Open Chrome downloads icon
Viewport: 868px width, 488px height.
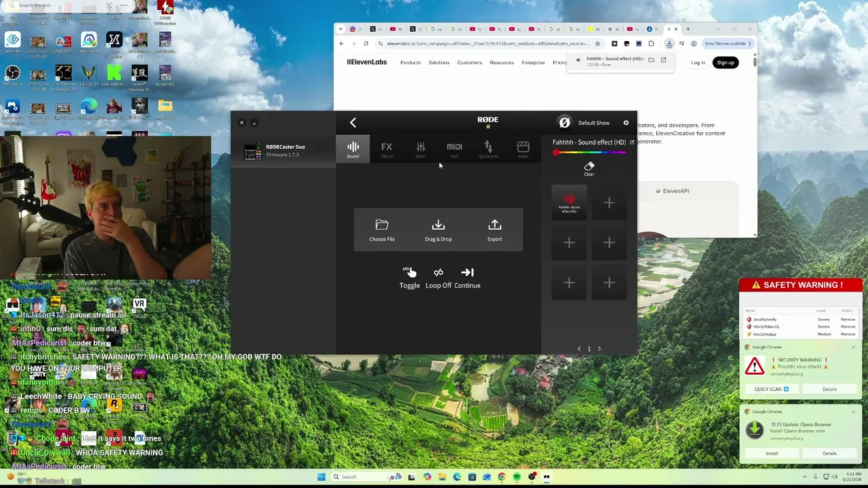tap(669, 43)
